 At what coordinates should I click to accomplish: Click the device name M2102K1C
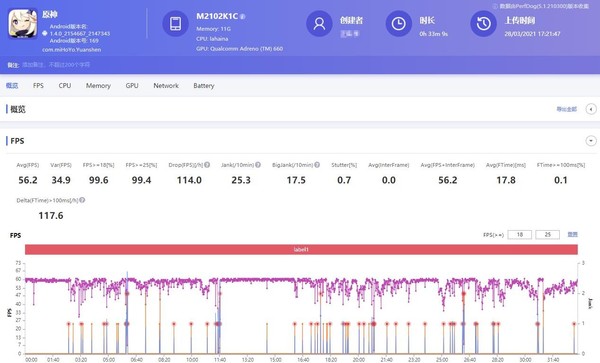click(x=217, y=16)
